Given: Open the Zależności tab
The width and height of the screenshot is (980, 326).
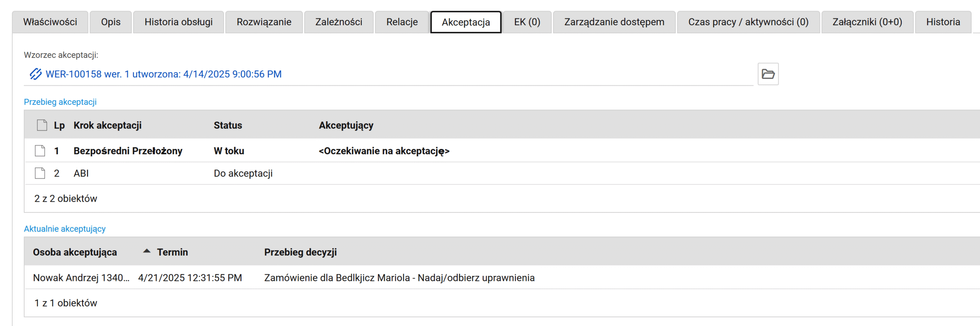Looking at the screenshot, I should pyautogui.click(x=338, y=22).
